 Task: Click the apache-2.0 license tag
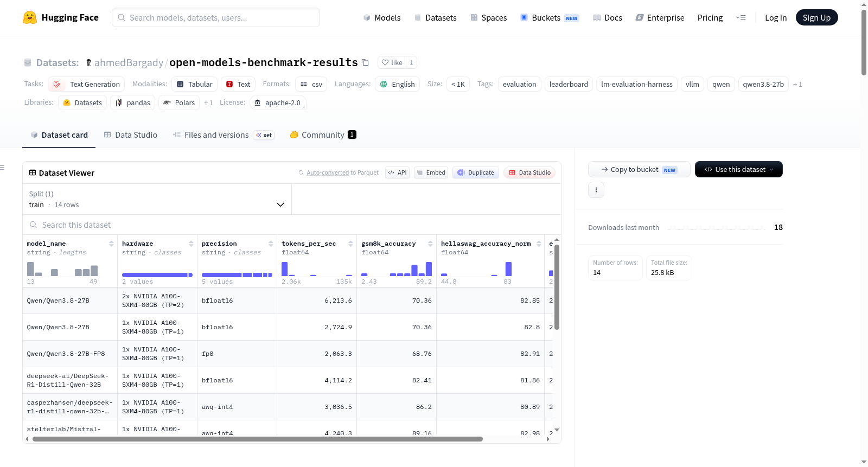click(x=278, y=103)
